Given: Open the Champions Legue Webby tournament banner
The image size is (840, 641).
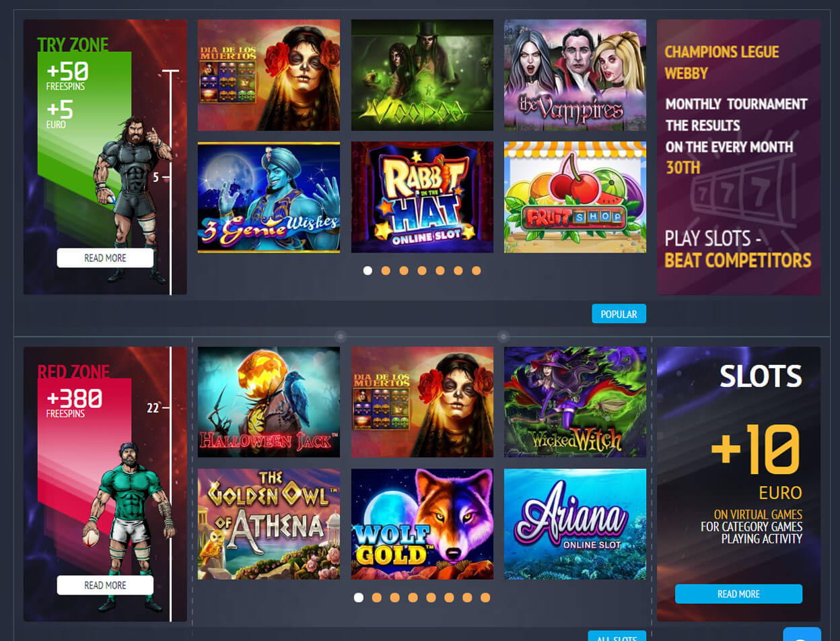Looking at the screenshot, I should [x=738, y=157].
